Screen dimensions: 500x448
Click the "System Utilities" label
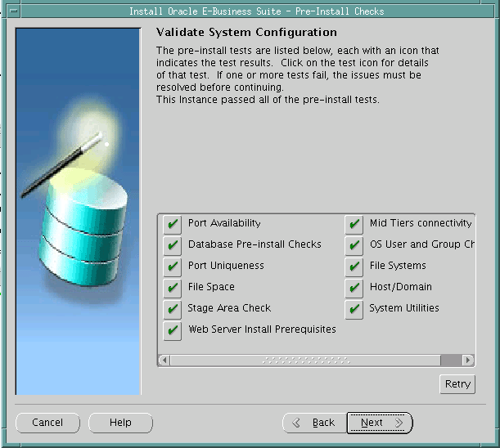pyautogui.click(x=404, y=308)
